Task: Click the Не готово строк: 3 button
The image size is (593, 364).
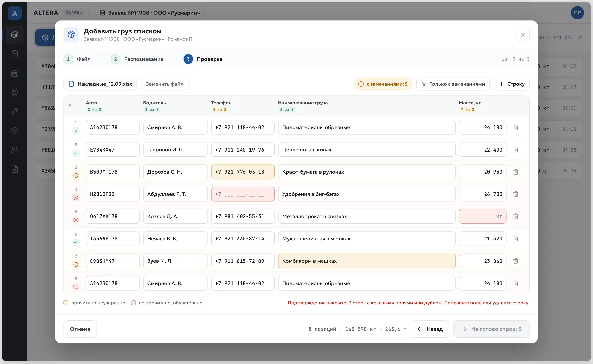Action: [491, 329]
